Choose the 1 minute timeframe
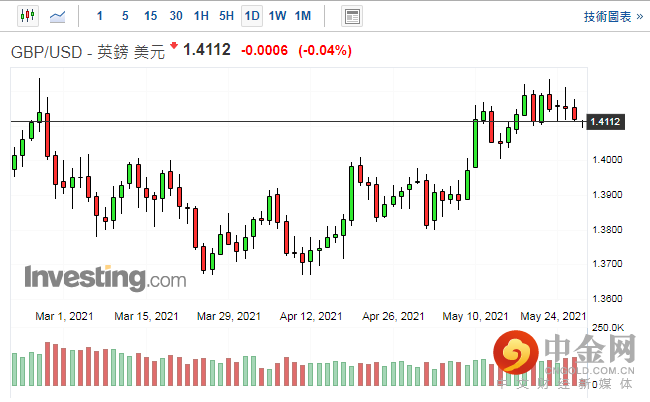 point(99,16)
